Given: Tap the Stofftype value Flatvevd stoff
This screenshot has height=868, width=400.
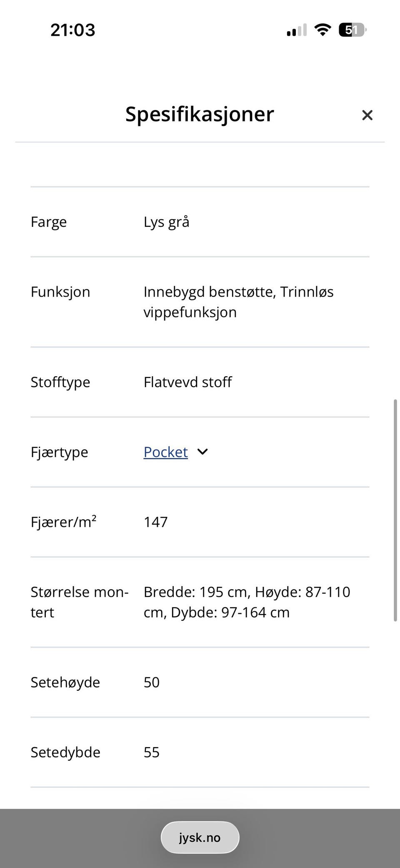Looking at the screenshot, I should tap(188, 382).
